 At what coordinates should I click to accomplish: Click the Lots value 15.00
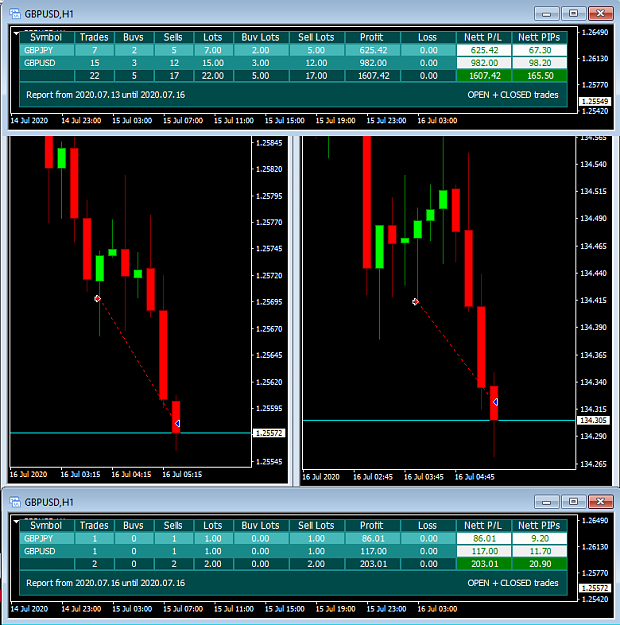click(x=213, y=63)
